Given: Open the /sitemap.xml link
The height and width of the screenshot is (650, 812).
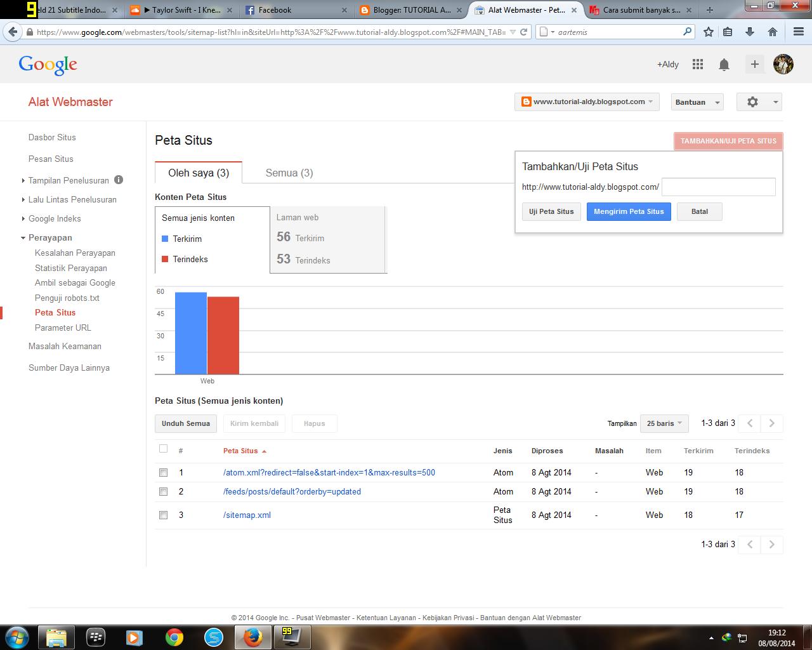Looking at the screenshot, I should point(247,515).
